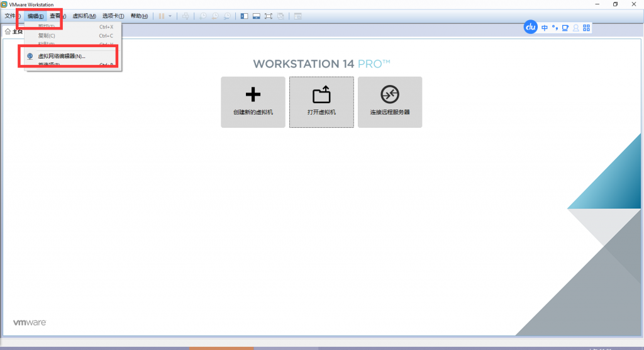Click 打开虚拟机 (Open VM) tile
The height and width of the screenshot is (350, 644).
321,102
